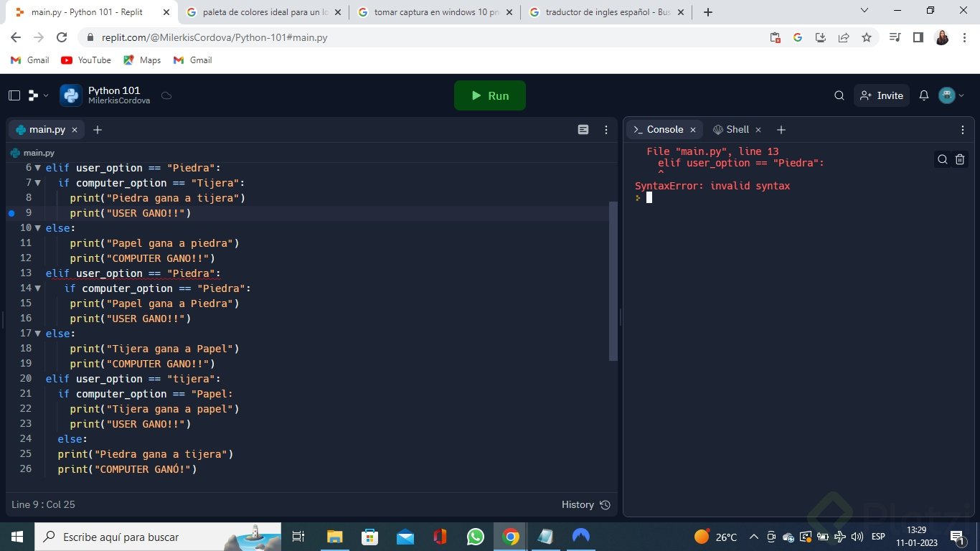Click line number 13 in the gutter
The image size is (980, 551).
26,273
